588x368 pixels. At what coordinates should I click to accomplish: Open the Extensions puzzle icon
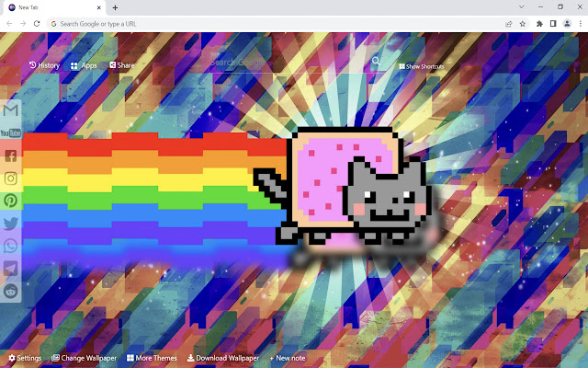[539, 24]
